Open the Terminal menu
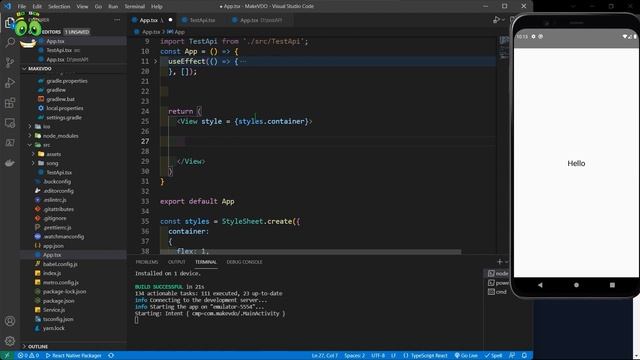The width and height of the screenshot is (640, 360). [x=135, y=7]
